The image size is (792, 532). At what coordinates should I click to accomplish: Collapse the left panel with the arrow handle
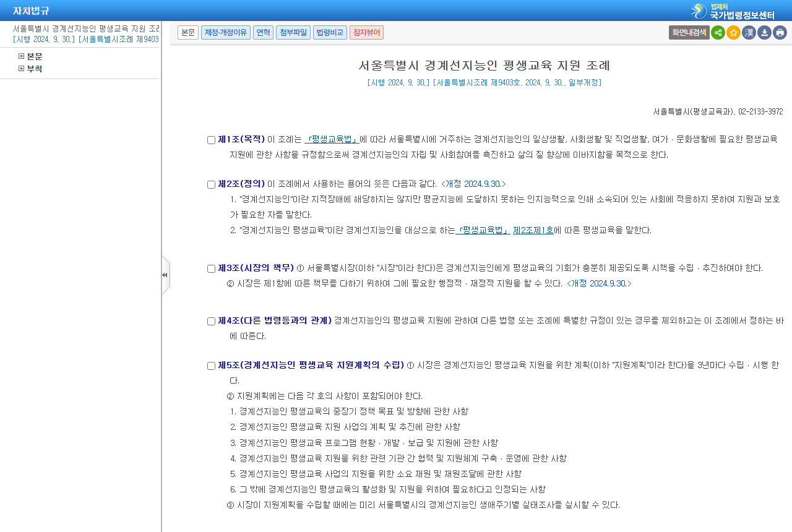(165, 275)
